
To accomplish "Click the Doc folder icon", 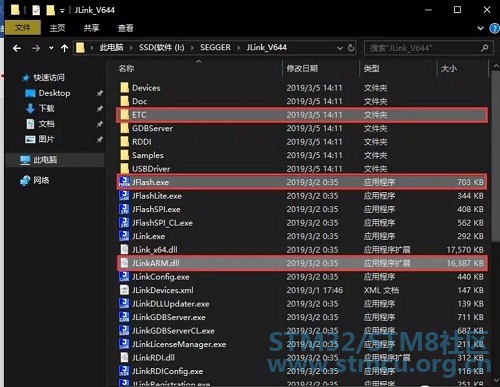I will click(x=124, y=101).
